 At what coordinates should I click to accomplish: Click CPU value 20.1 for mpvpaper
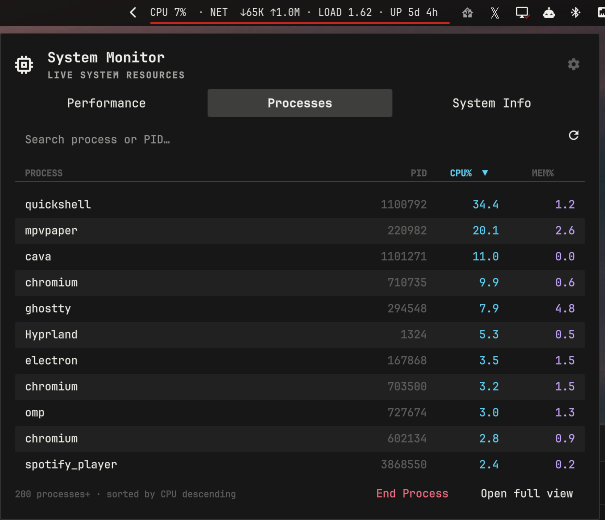[x=485, y=231]
